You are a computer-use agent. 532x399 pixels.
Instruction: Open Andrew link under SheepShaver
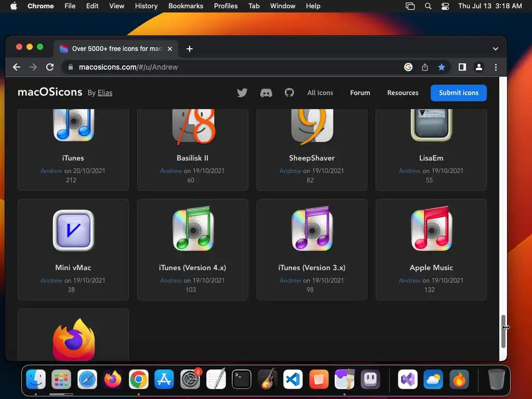[290, 170]
